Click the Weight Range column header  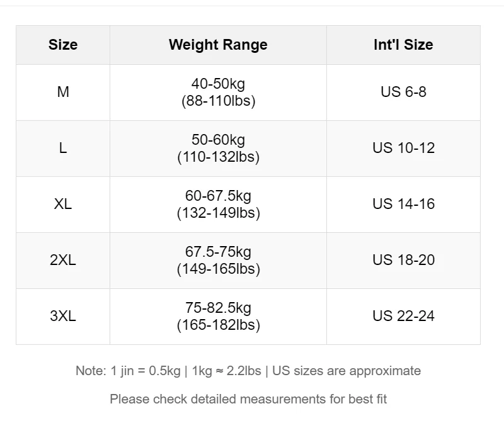point(218,45)
